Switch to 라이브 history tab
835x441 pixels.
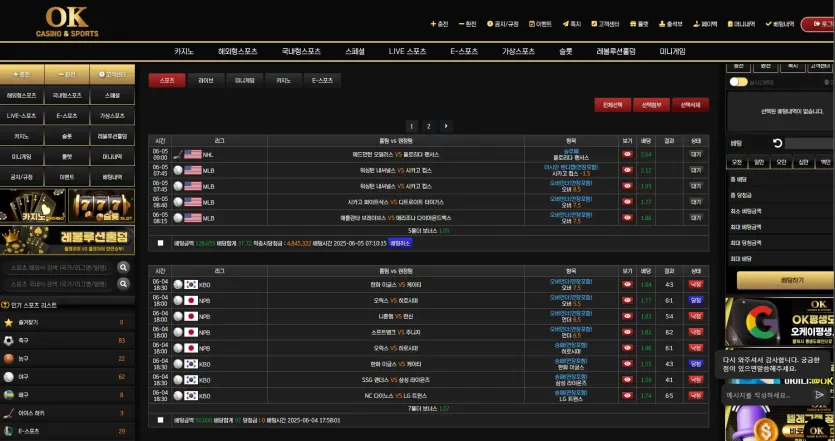coord(206,80)
